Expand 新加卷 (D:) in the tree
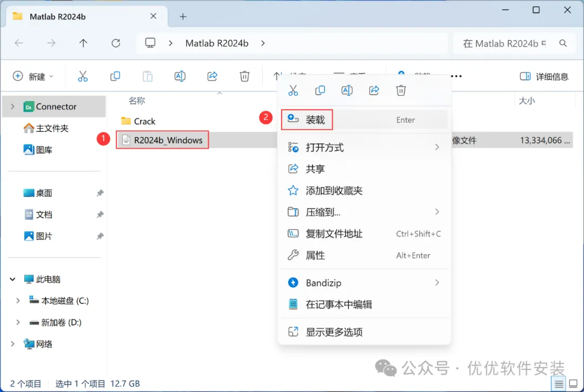Screen dimensions: 584x392 (x=18, y=322)
